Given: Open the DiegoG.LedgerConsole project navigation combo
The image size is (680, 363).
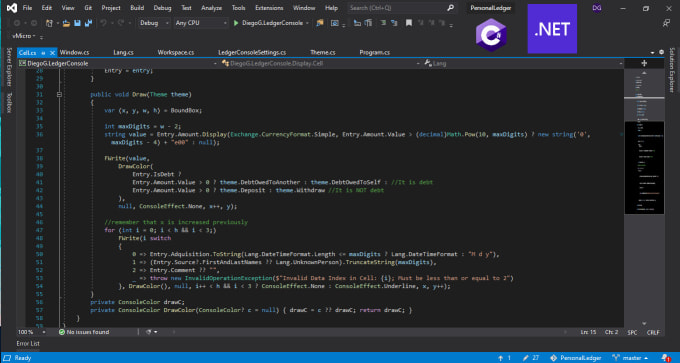Looking at the screenshot, I should pyautogui.click(x=118, y=63).
